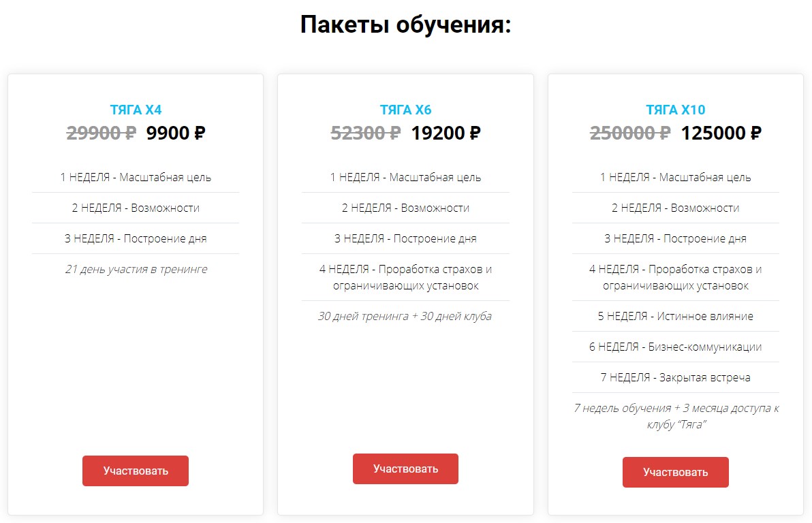Click the 9900 ₽ discounted price
This screenshot has height=523, width=812.
click(x=176, y=133)
